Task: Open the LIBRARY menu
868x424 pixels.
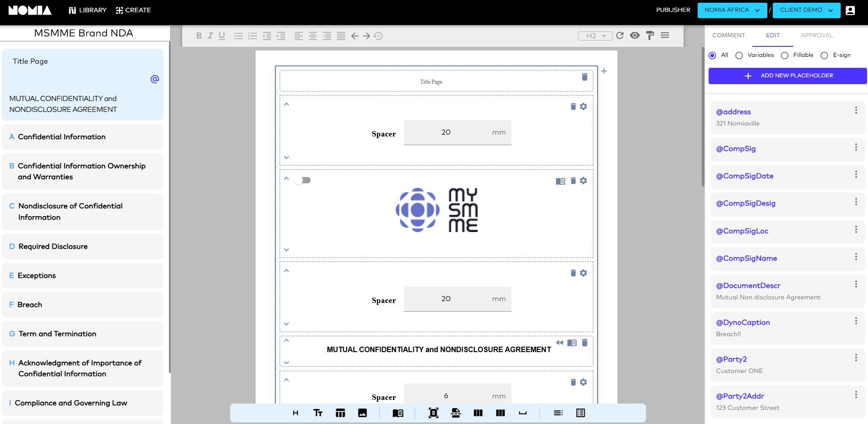Action: 87,10
